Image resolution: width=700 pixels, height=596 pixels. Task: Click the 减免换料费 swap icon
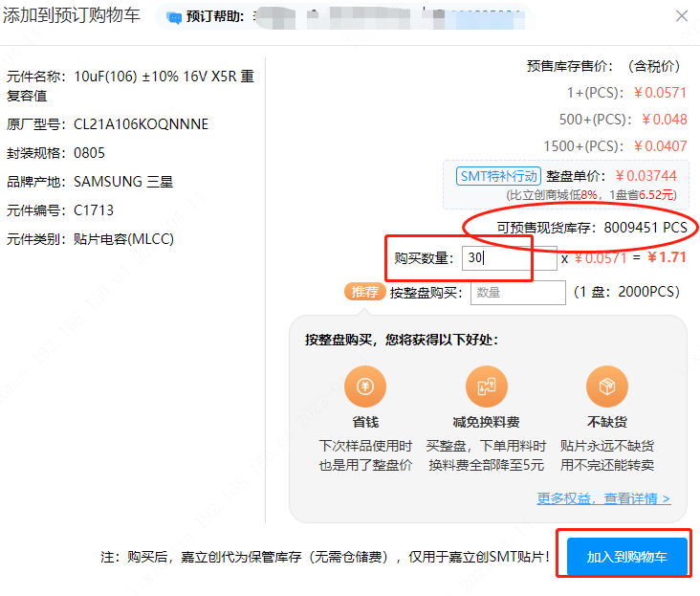pos(486,387)
